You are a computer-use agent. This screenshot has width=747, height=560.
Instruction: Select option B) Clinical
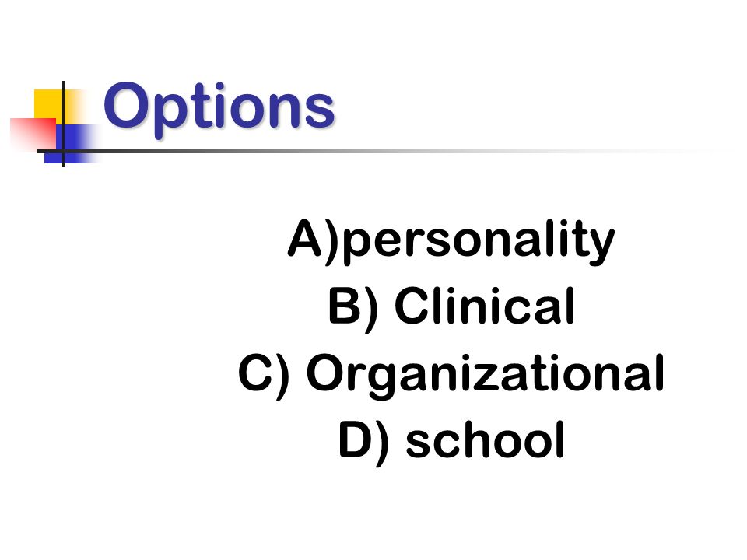tap(451, 307)
